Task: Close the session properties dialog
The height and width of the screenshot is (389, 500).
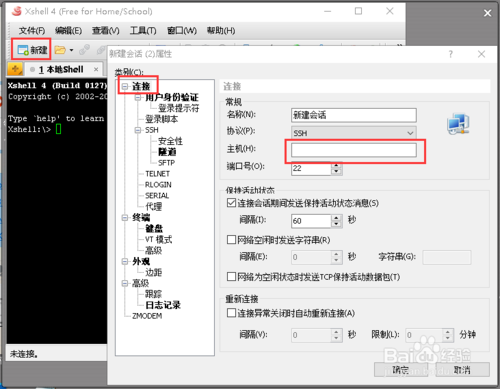Action: tap(481, 54)
